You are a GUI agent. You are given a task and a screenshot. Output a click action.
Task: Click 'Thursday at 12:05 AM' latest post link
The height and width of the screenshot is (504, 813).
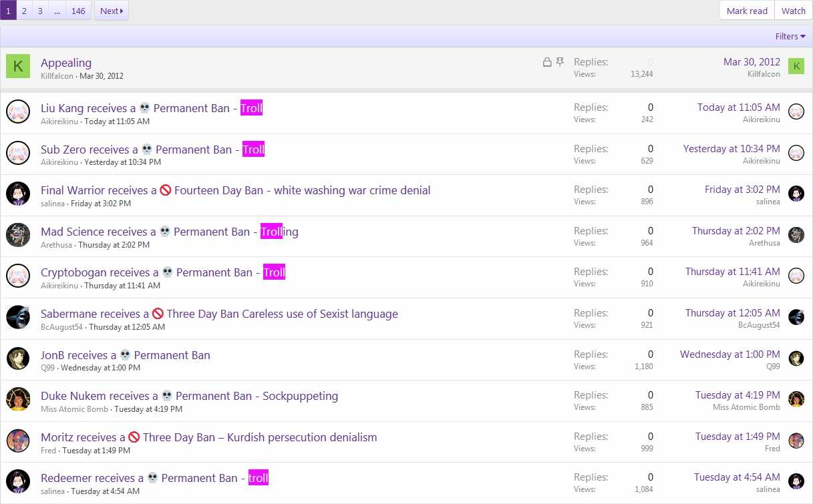coord(733,312)
